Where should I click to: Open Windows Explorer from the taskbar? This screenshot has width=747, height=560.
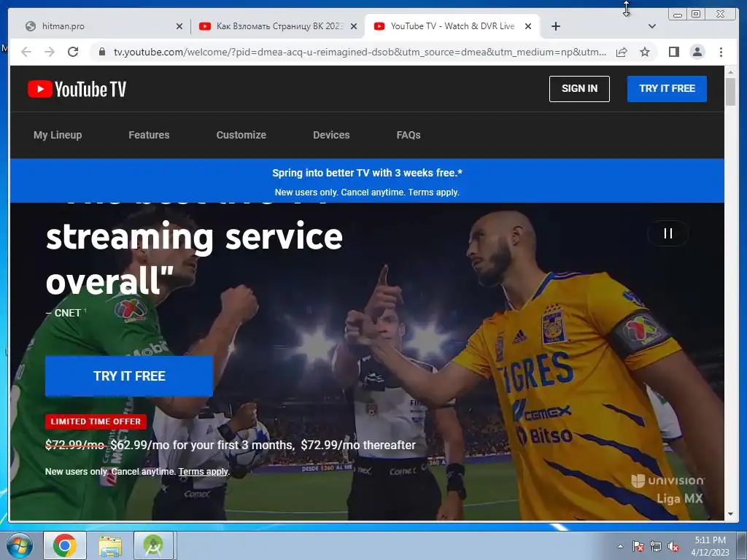(110, 545)
